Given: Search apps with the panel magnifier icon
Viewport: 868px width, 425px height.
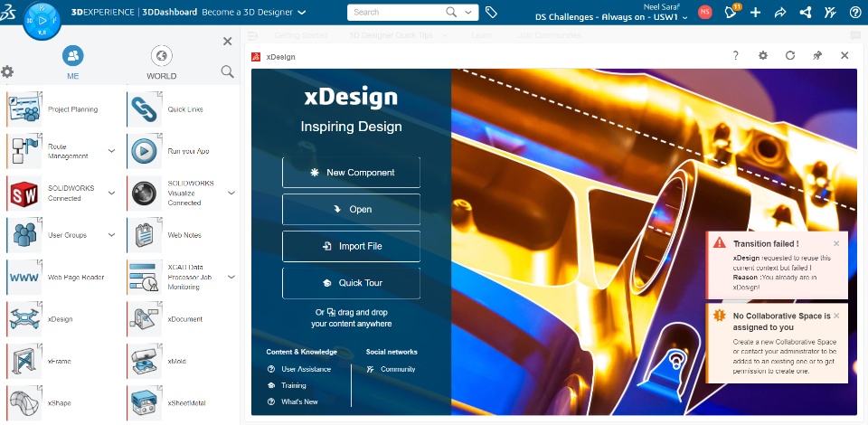Looking at the screenshot, I should [227, 71].
